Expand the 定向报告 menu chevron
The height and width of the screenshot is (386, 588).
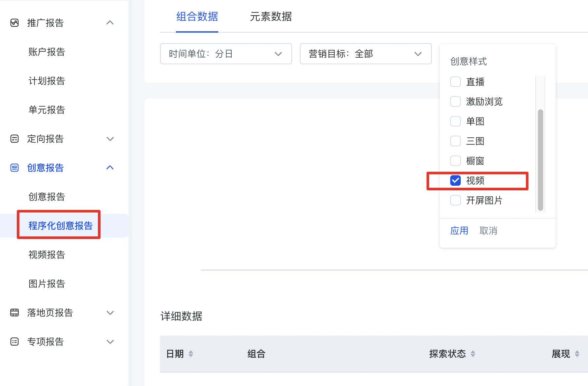110,139
